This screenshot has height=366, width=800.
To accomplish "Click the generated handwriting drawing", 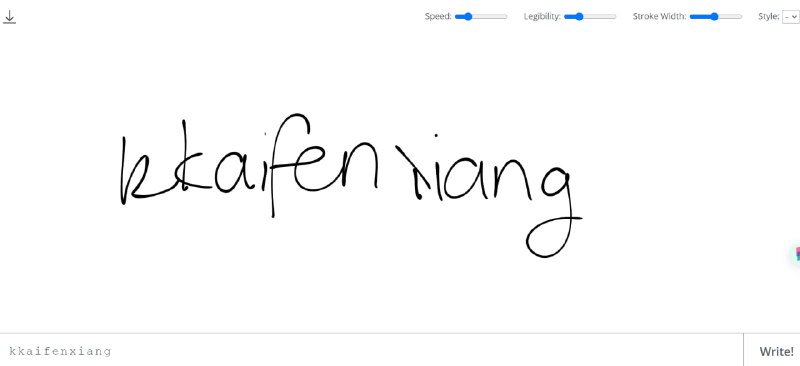I will pyautogui.click(x=351, y=185).
